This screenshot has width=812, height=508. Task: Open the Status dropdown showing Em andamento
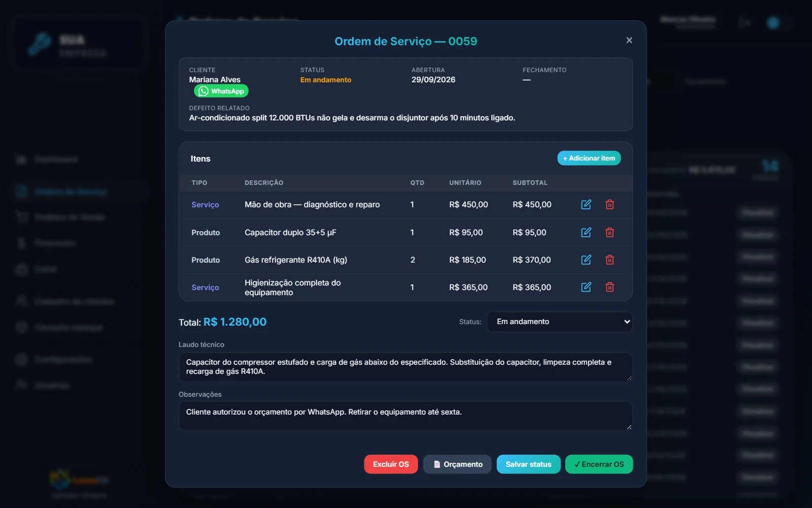pyautogui.click(x=560, y=322)
